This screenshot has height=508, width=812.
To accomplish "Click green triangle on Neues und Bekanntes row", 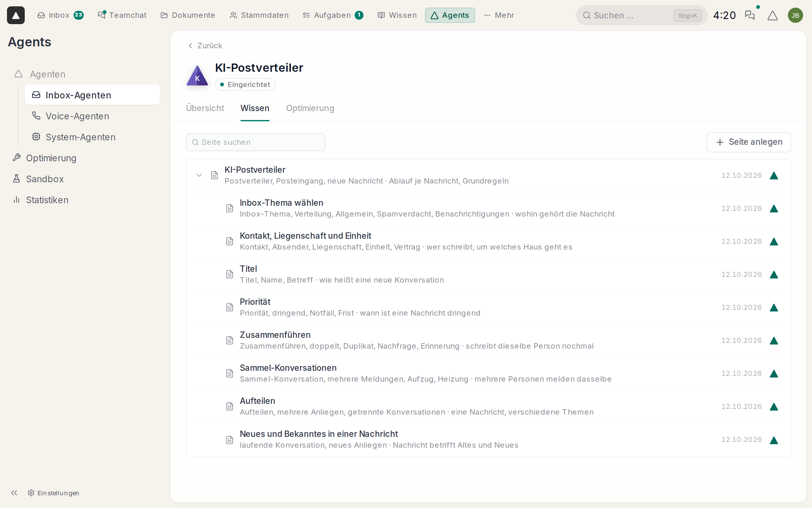I will coord(774,440).
